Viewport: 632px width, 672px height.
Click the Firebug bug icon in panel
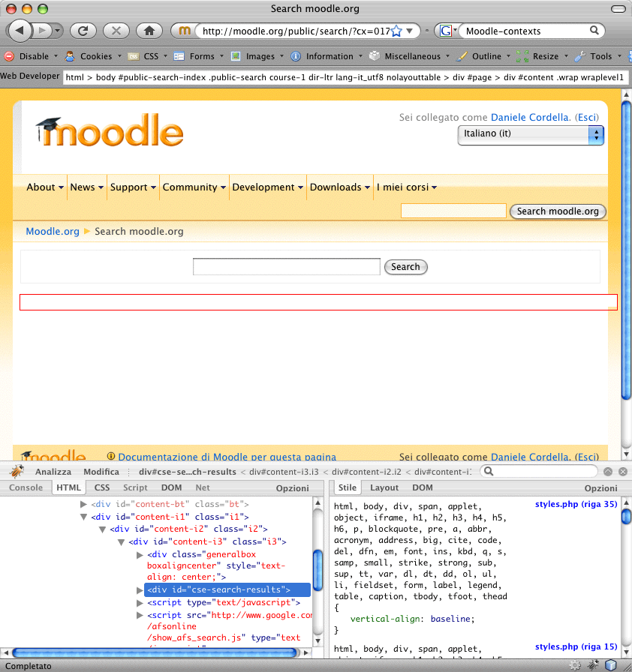pos(17,472)
